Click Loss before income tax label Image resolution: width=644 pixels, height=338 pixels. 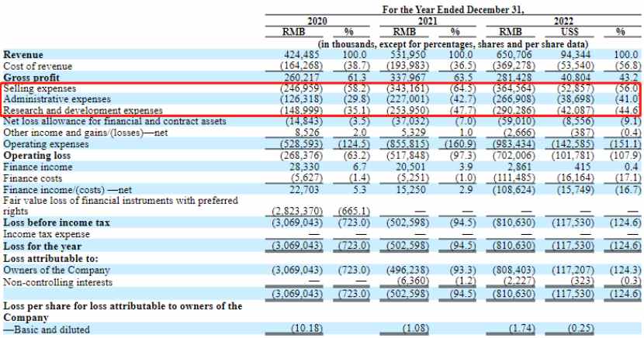[57, 222]
